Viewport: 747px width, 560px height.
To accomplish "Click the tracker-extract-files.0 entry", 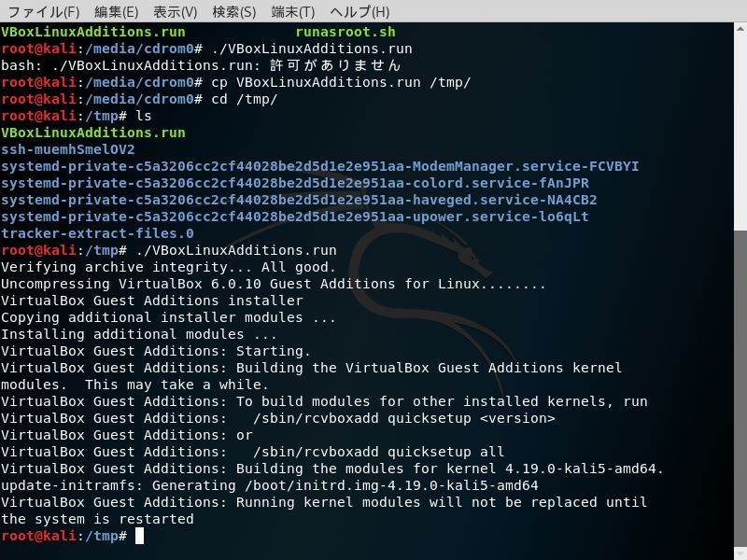I will 97,233.
